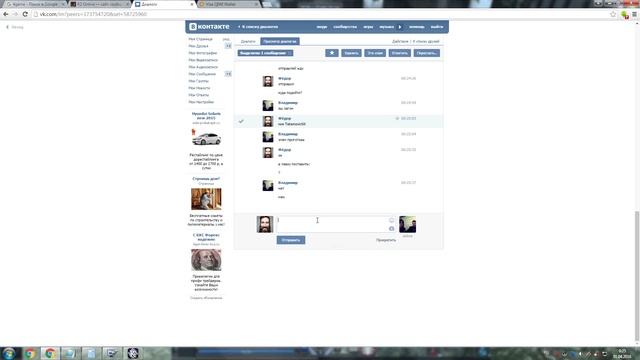
Task: Click the interlocutor's avatar beside the message box
Action: click(x=407, y=224)
